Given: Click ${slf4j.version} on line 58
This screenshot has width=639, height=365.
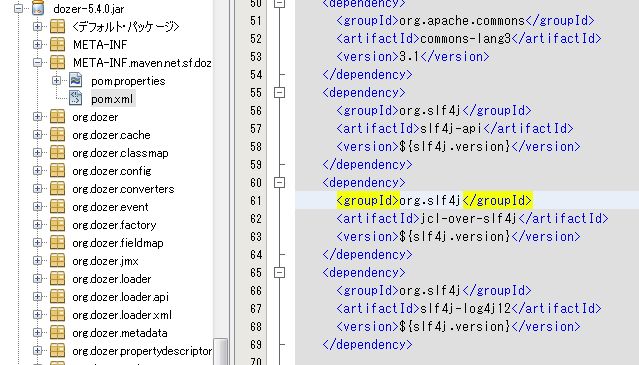Looking at the screenshot, I should [x=455, y=147].
